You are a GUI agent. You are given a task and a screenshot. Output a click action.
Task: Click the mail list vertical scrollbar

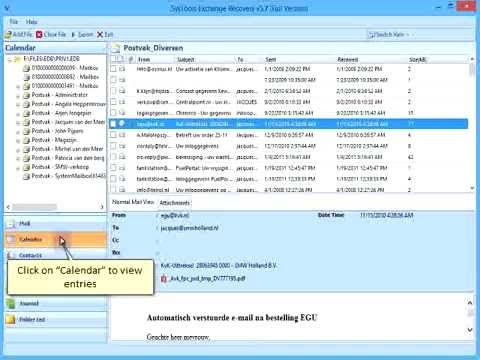coord(471,123)
